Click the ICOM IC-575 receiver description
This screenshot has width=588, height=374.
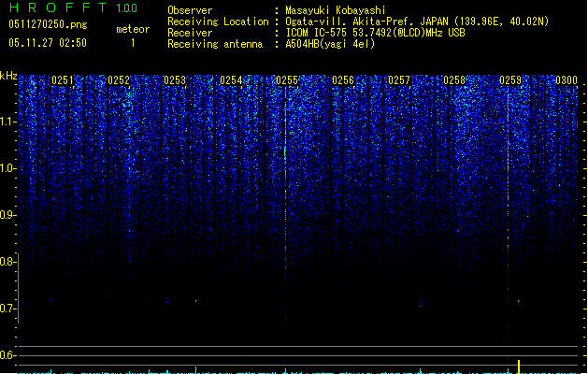(375, 33)
